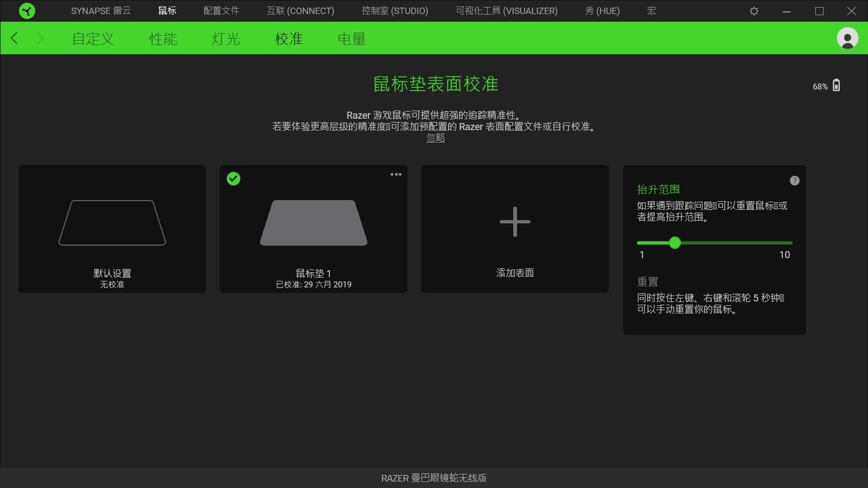This screenshot has height=488, width=868.
Task: Switch to the 电量 tab
Action: 352,38
